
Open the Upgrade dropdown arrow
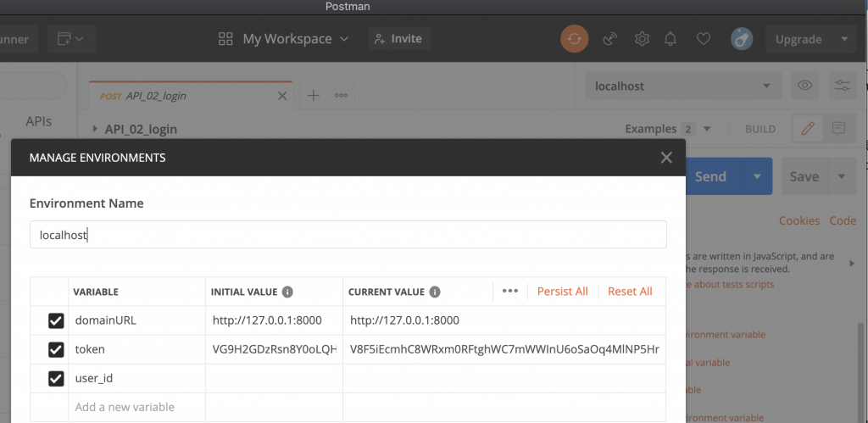(x=844, y=39)
